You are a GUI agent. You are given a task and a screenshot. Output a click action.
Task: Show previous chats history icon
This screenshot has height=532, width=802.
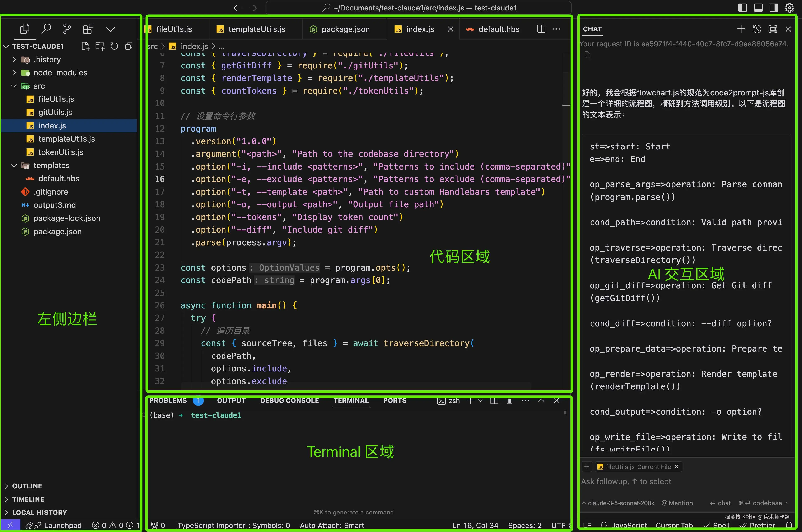tap(757, 29)
